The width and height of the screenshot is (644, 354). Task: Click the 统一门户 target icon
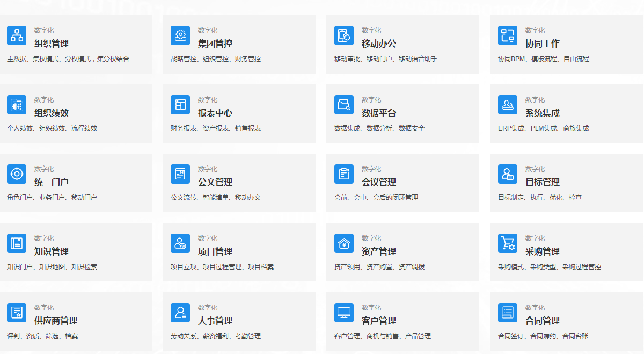16,174
